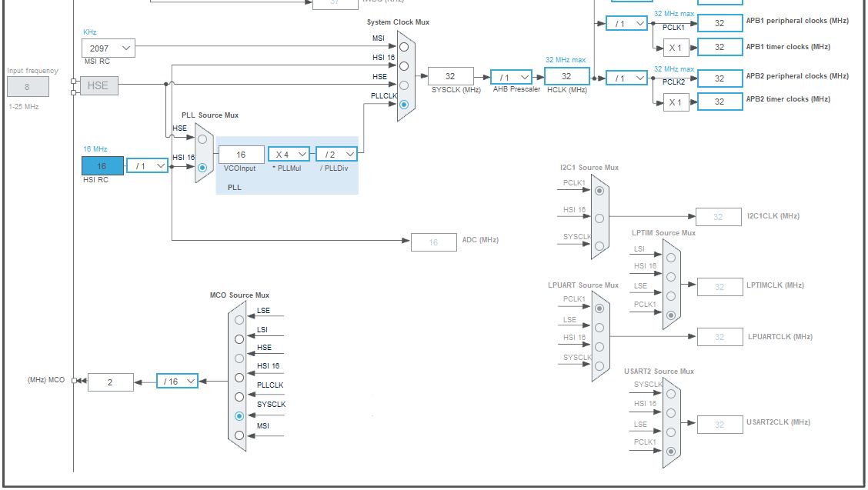
Task: Choose HSI 16 in the LPTIM Source Mux
Action: (671, 277)
